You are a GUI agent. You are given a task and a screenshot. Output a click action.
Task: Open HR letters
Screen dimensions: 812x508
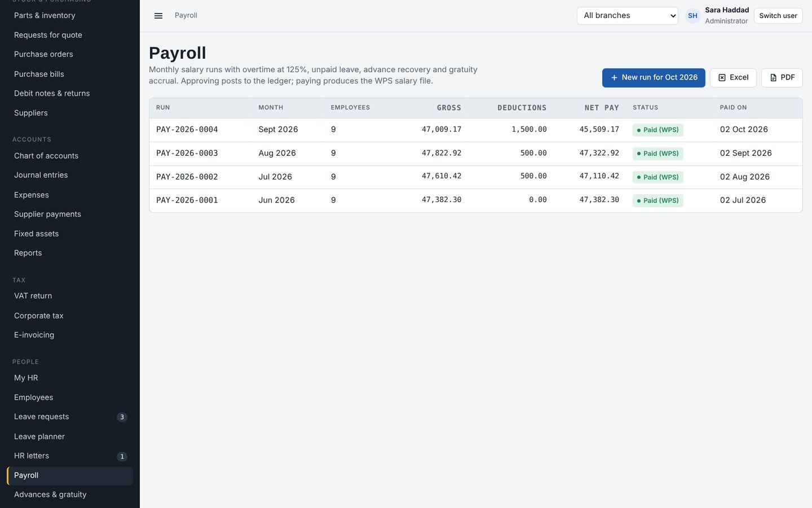click(x=70, y=456)
